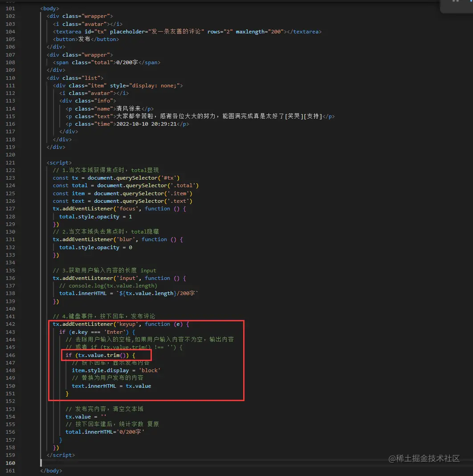473x476 pixels.
Task: Click the total.innerHTML='0/200字' line
Action: click(x=105, y=432)
